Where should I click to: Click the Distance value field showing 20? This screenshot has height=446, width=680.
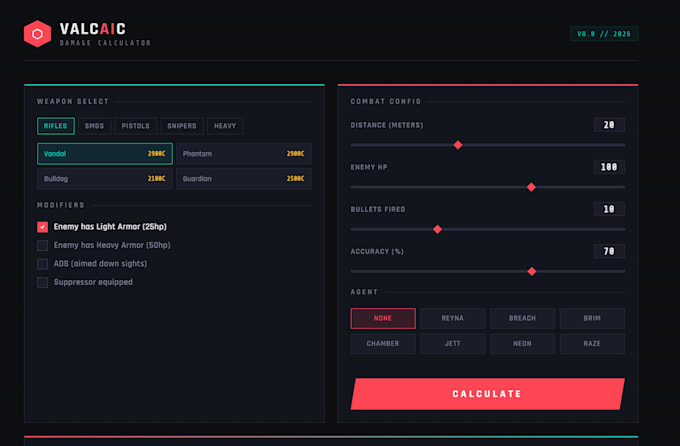[x=609, y=125]
